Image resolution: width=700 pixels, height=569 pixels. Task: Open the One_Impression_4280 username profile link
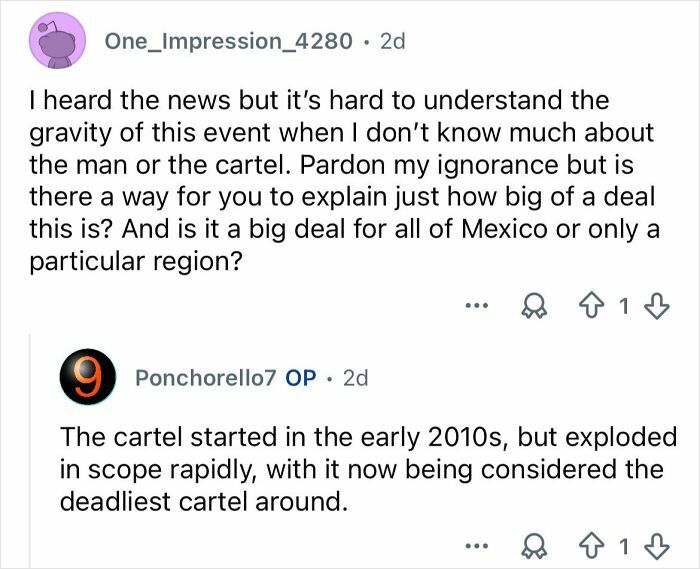click(228, 41)
